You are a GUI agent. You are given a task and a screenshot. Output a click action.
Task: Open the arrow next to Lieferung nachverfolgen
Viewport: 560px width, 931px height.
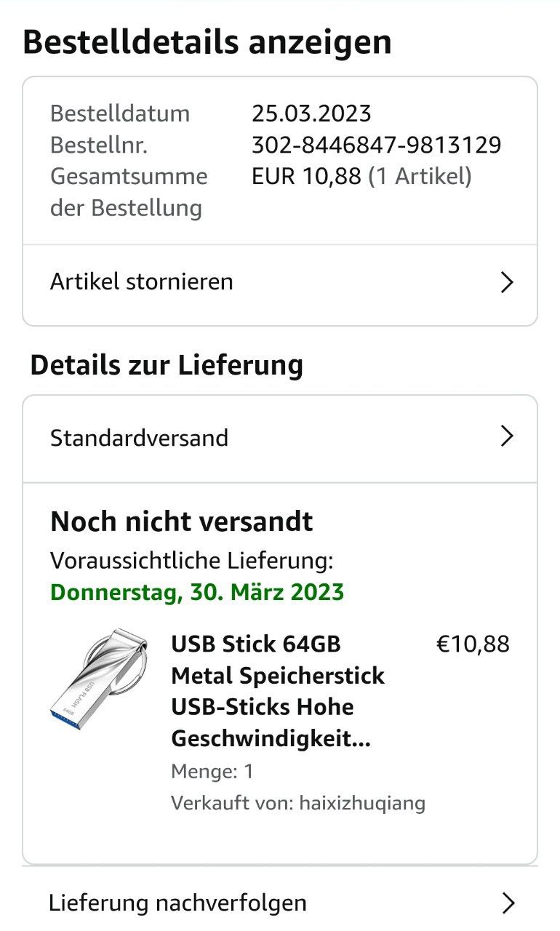(x=508, y=903)
